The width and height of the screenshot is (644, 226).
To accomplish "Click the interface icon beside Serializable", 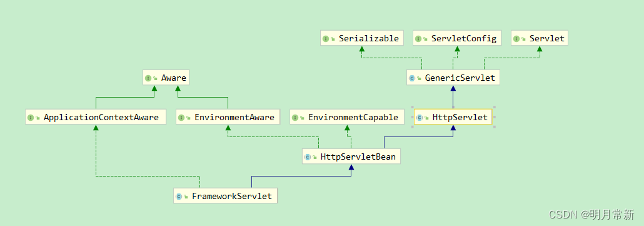I will (x=326, y=39).
